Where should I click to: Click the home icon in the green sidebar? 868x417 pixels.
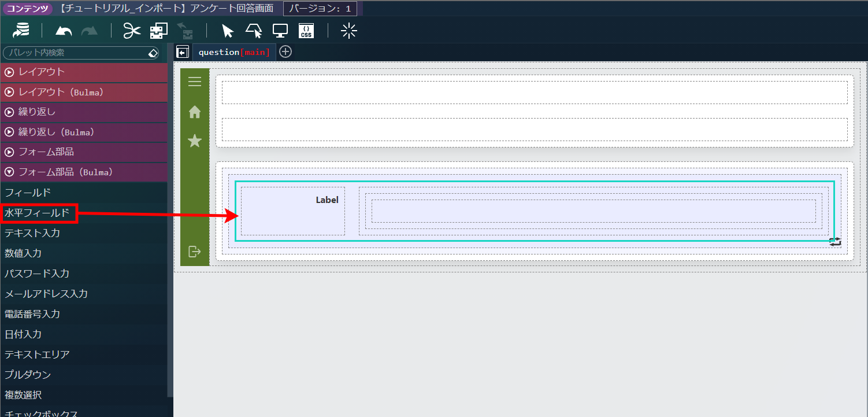(195, 112)
